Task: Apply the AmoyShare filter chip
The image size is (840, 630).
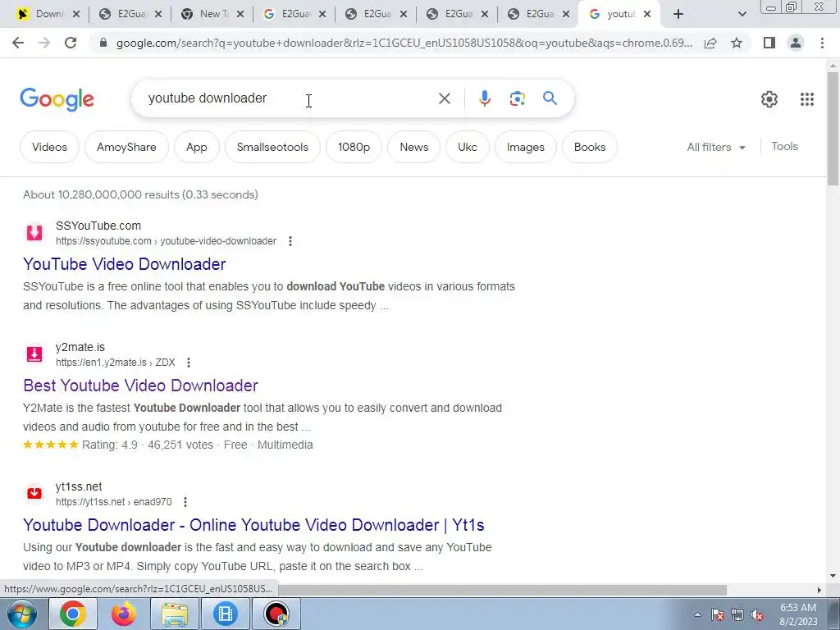Action: pos(126,147)
